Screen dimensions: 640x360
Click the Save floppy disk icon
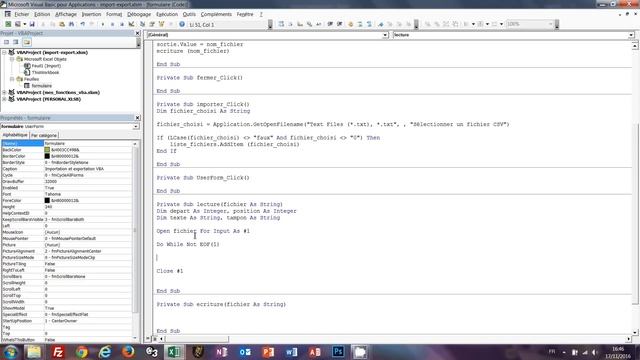[x=32, y=24]
